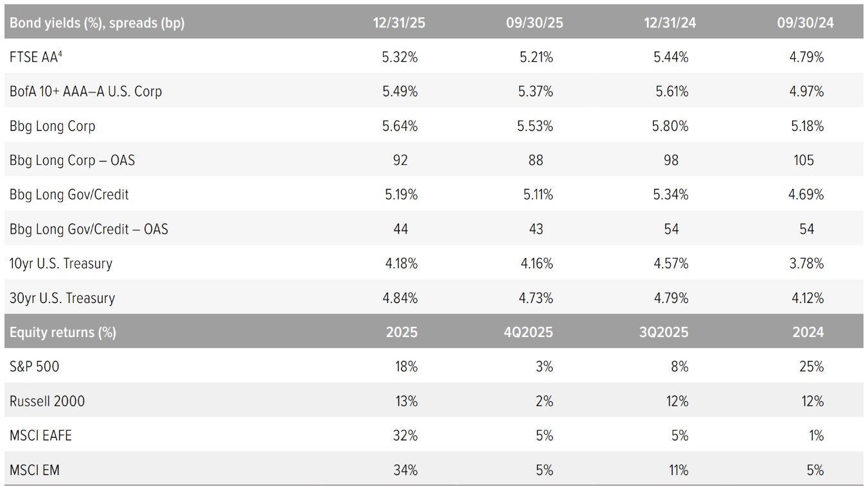Select the 12/31/24 column header
Image resolution: width=868 pixels, height=486 pixels.
tap(671, 22)
